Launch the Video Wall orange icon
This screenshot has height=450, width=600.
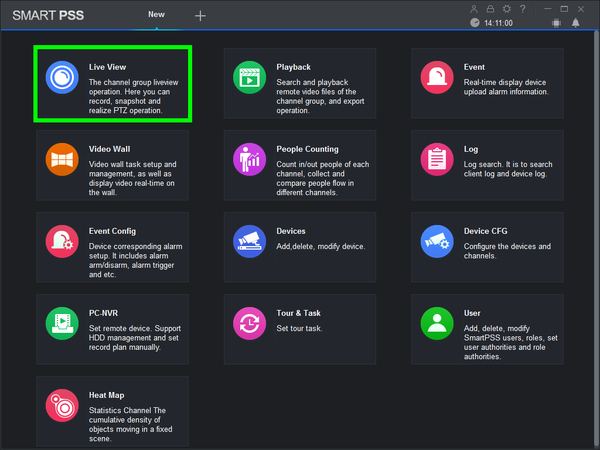(62, 159)
